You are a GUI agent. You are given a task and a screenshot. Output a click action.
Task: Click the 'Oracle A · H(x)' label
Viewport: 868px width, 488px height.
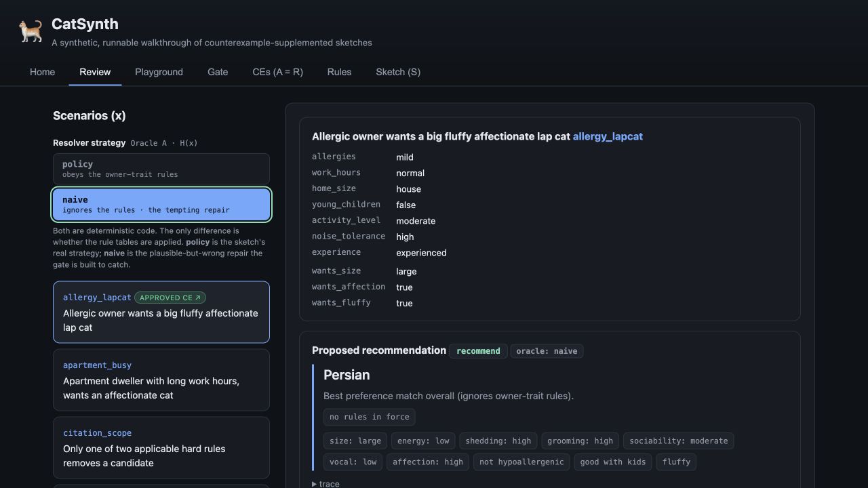point(164,143)
